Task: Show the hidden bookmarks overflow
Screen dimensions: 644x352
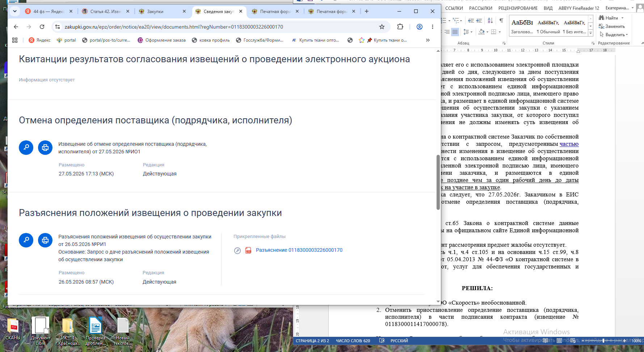Action: (x=428, y=40)
